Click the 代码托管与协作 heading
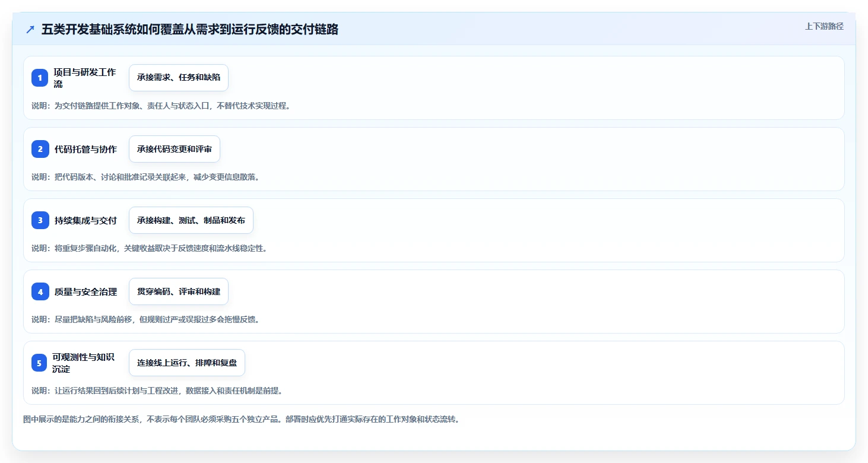This screenshot has width=868, height=463. click(85, 149)
